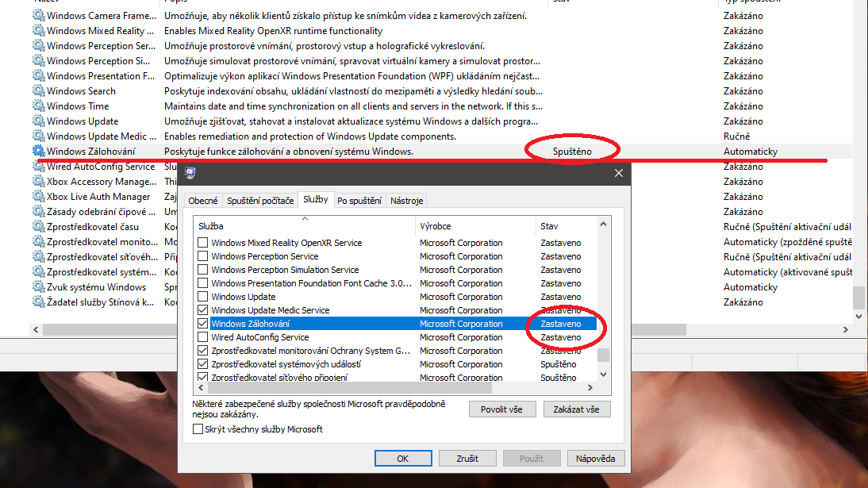Click gear icon beside Zprostředkovatel systém...

[x=38, y=271]
